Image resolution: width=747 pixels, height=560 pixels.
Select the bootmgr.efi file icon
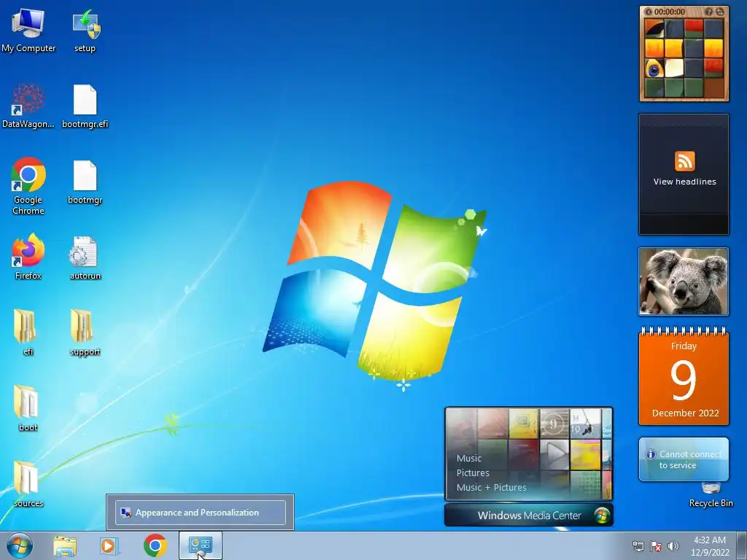point(85,106)
